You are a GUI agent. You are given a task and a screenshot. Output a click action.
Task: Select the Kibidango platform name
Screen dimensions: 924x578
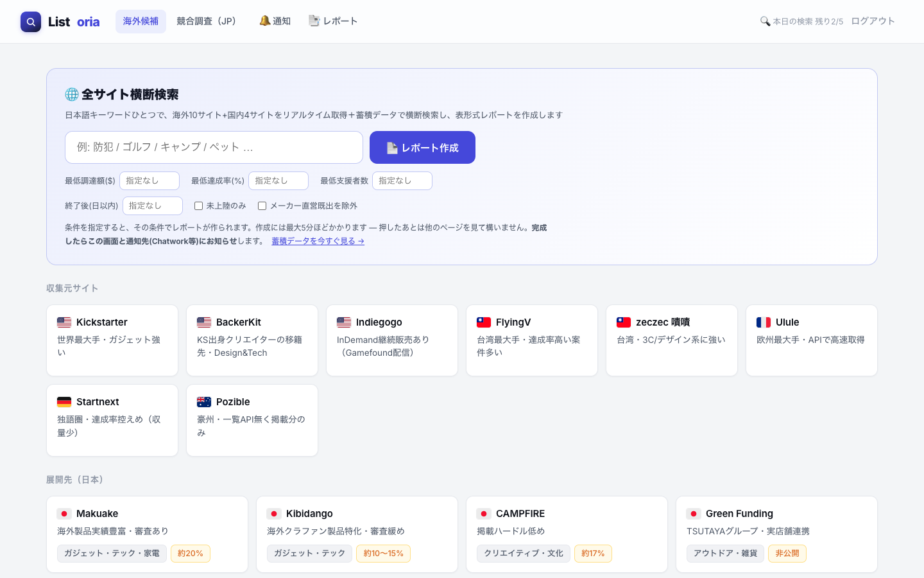click(x=309, y=514)
